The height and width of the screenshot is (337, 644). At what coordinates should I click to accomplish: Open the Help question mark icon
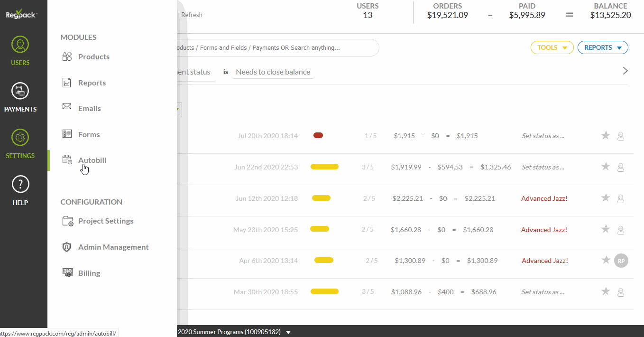coord(20,185)
